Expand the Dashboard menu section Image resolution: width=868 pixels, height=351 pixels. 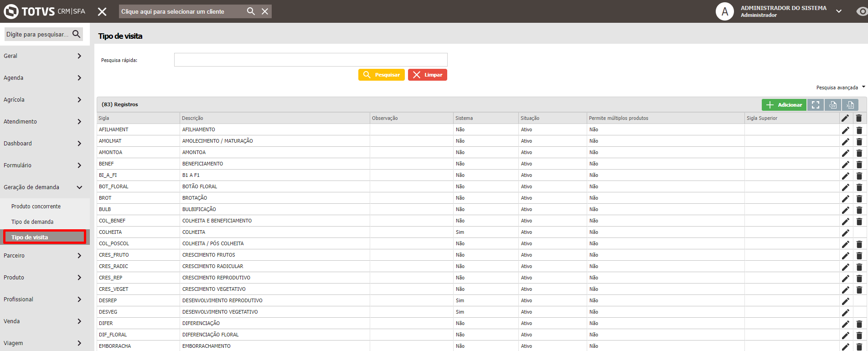pyautogui.click(x=45, y=144)
